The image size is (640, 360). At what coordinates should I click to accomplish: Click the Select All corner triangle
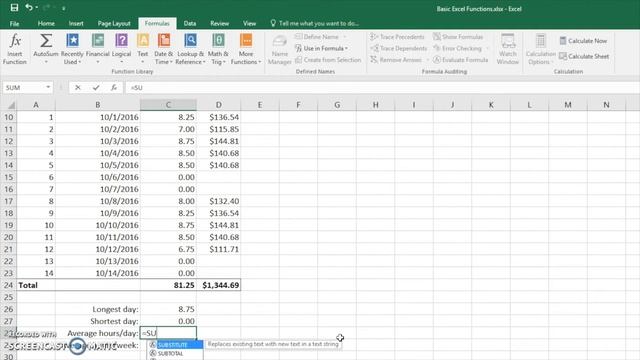tap(11, 105)
